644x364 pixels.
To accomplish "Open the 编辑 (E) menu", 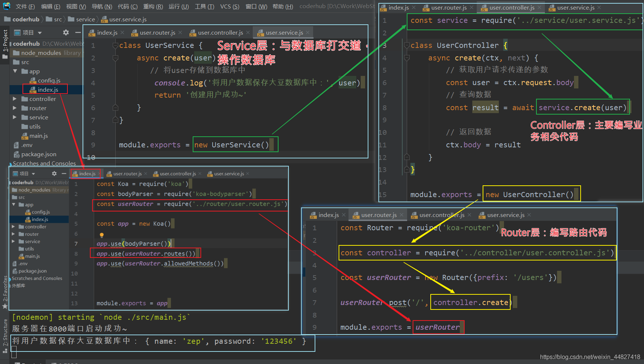I will 50,7.
